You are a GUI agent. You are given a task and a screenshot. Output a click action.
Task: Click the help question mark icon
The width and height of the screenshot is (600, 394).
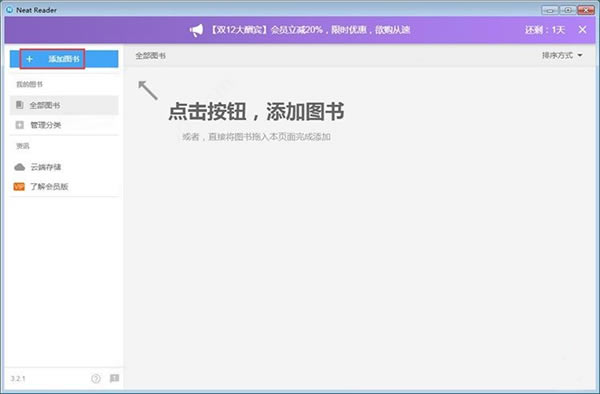[x=96, y=378]
